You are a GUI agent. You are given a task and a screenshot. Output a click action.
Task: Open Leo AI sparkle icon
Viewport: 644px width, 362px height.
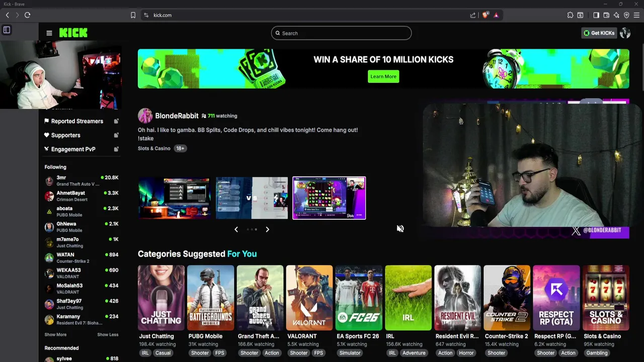616,15
